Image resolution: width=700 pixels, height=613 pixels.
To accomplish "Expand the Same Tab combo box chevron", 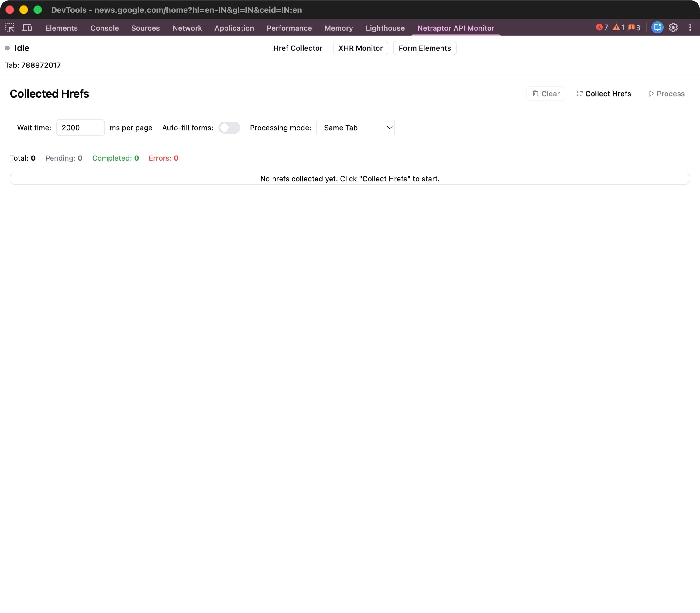I will (x=389, y=128).
